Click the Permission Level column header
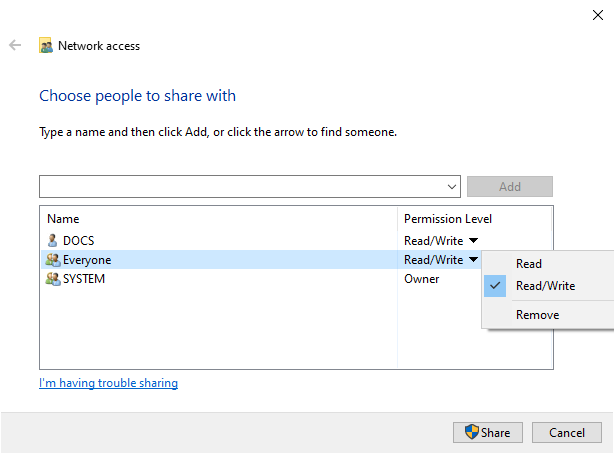Image resolution: width=614 pixels, height=454 pixels. [x=447, y=219]
